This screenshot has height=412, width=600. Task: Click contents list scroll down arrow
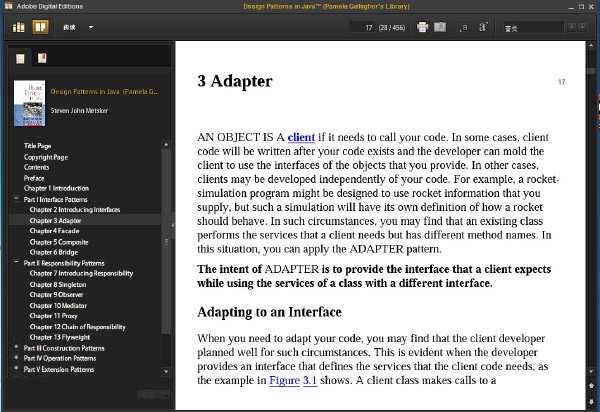[166, 371]
